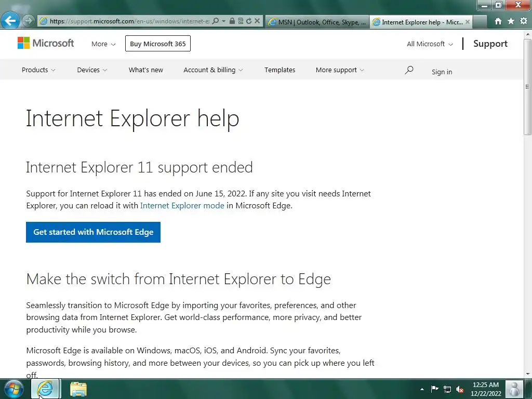The height and width of the screenshot is (399, 532).
Task: Expand the Devices menu
Action: click(92, 70)
